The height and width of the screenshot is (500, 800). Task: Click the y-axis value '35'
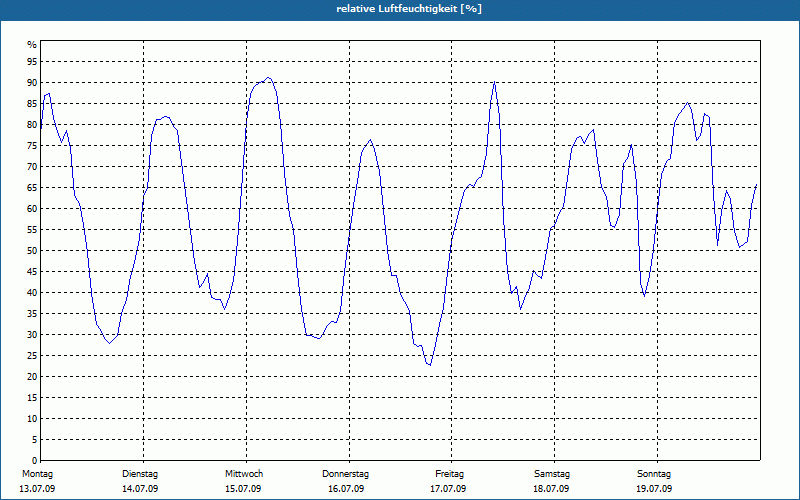(x=32, y=314)
